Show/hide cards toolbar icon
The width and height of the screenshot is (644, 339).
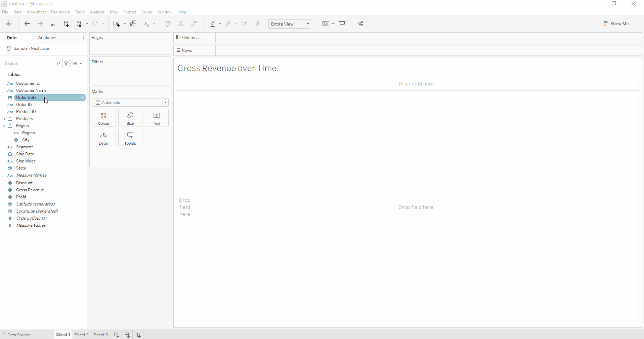(326, 24)
